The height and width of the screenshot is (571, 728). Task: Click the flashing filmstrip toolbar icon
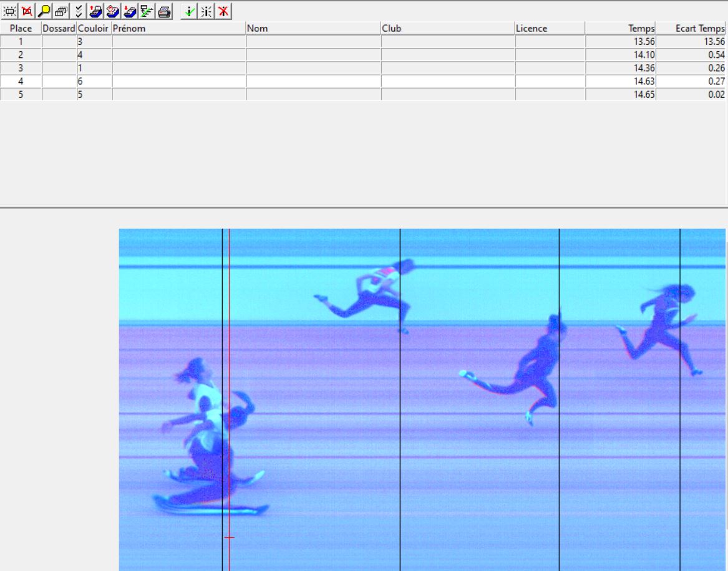tap(10, 11)
